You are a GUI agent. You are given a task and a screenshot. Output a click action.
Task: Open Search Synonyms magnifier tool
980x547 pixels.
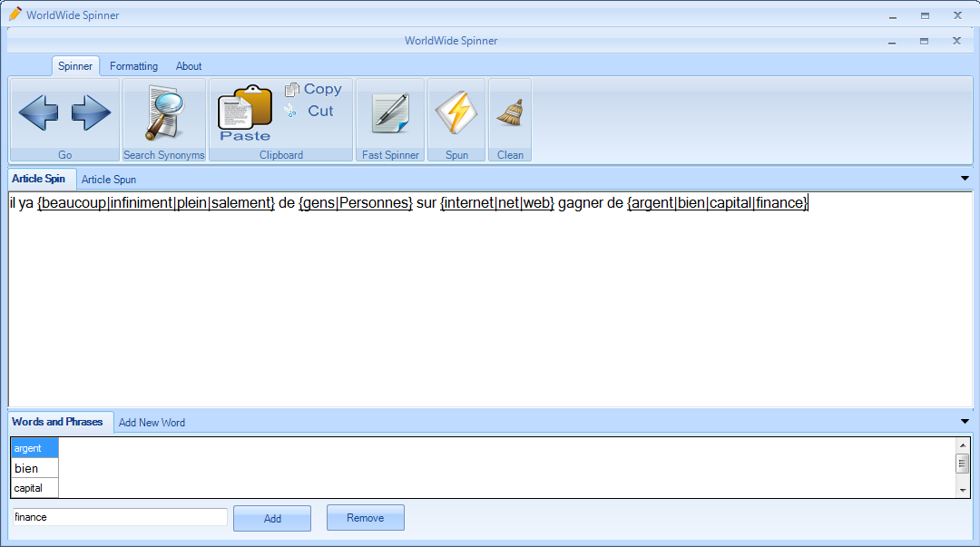(164, 113)
